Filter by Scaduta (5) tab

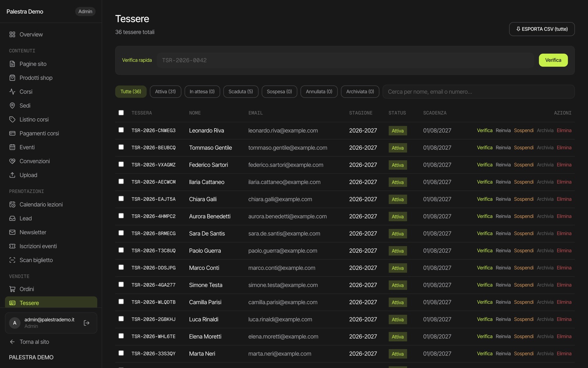pyautogui.click(x=241, y=92)
